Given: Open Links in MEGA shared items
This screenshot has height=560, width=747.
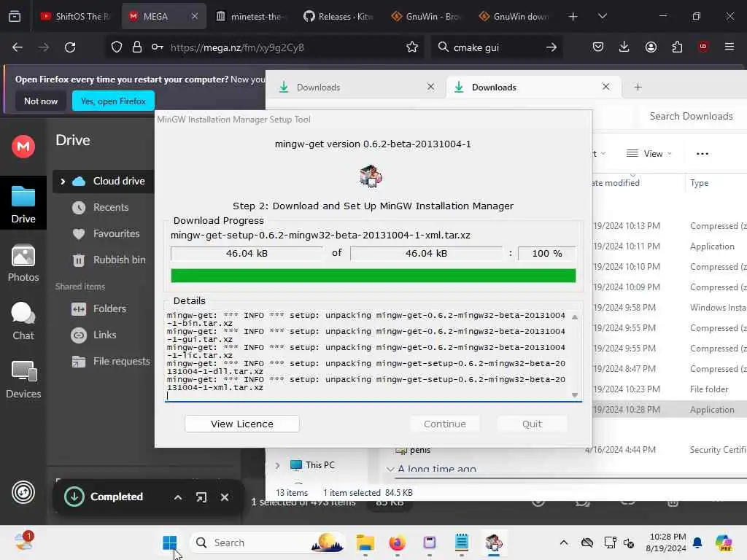Looking at the screenshot, I should [104, 335].
